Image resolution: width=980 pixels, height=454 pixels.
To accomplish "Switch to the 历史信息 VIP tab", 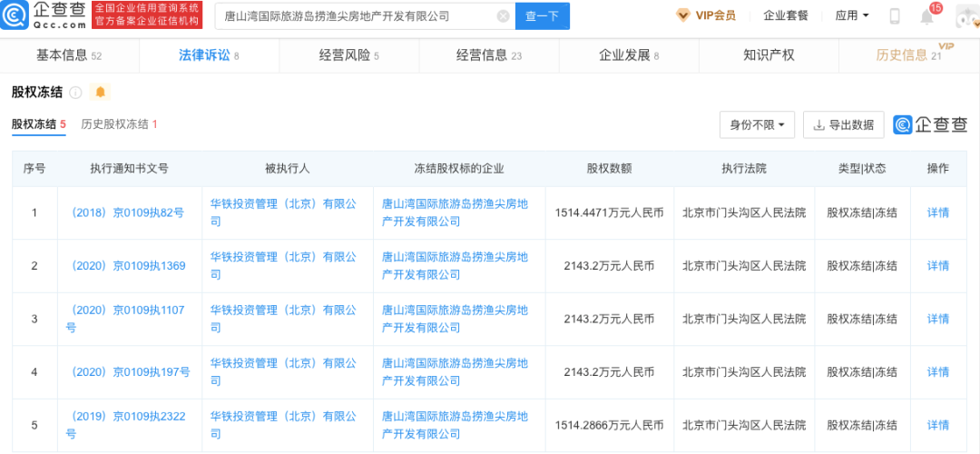I will (909, 55).
